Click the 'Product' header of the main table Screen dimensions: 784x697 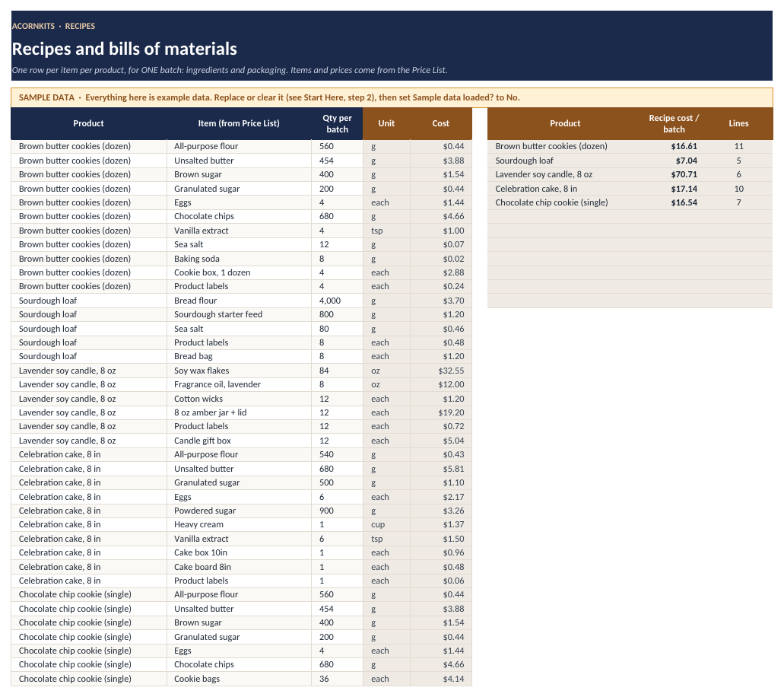(x=88, y=123)
